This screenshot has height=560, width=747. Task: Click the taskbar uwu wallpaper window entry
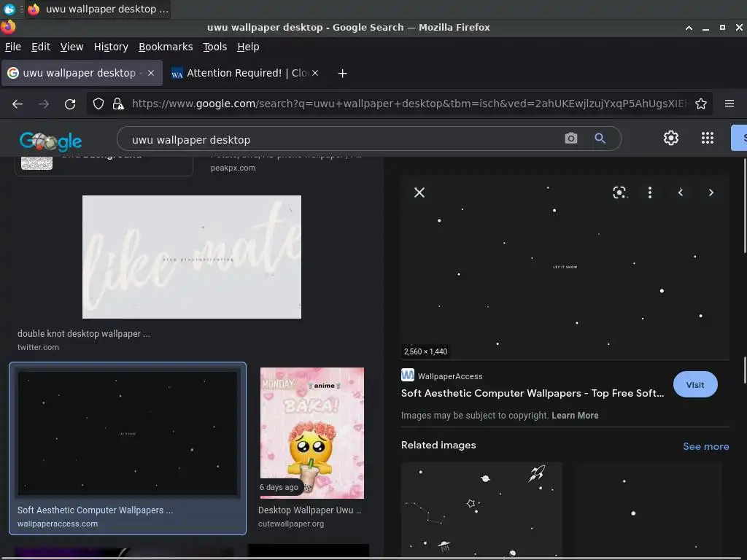tap(98, 9)
